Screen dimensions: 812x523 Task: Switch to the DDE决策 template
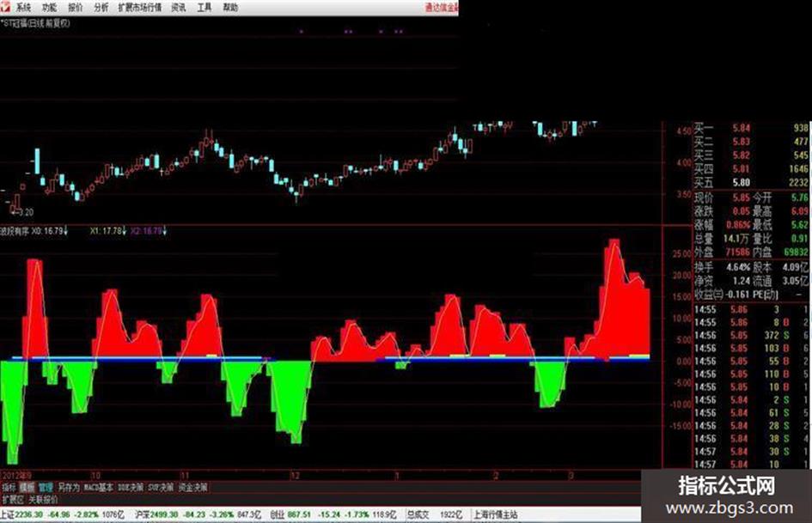tap(131, 487)
